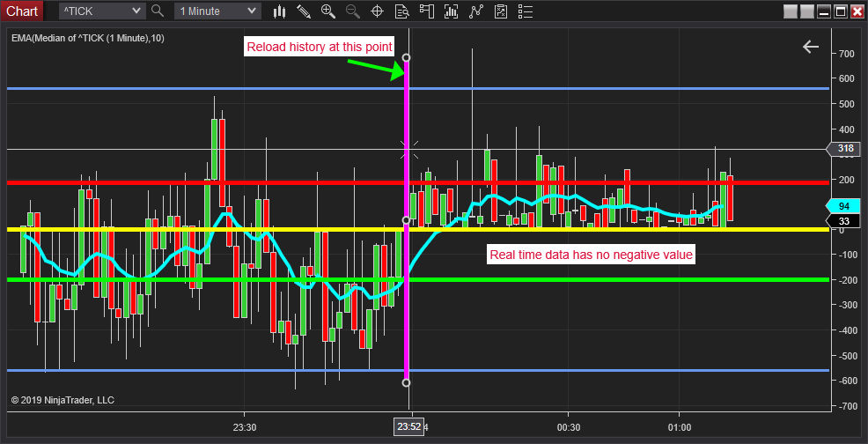This screenshot has height=444, width=868.
Task: Click the back arrow in chart corner
Action: [811, 47]
